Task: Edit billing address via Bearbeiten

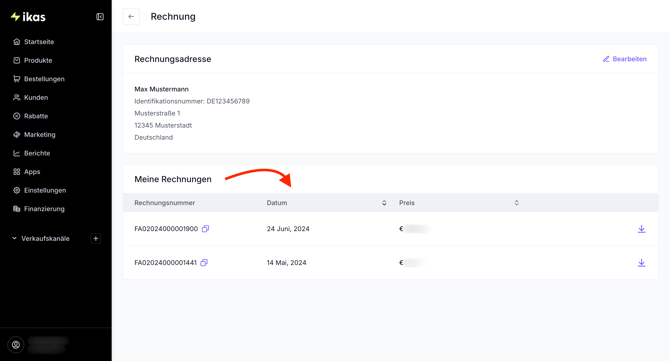Action: [x=625, y=59]
